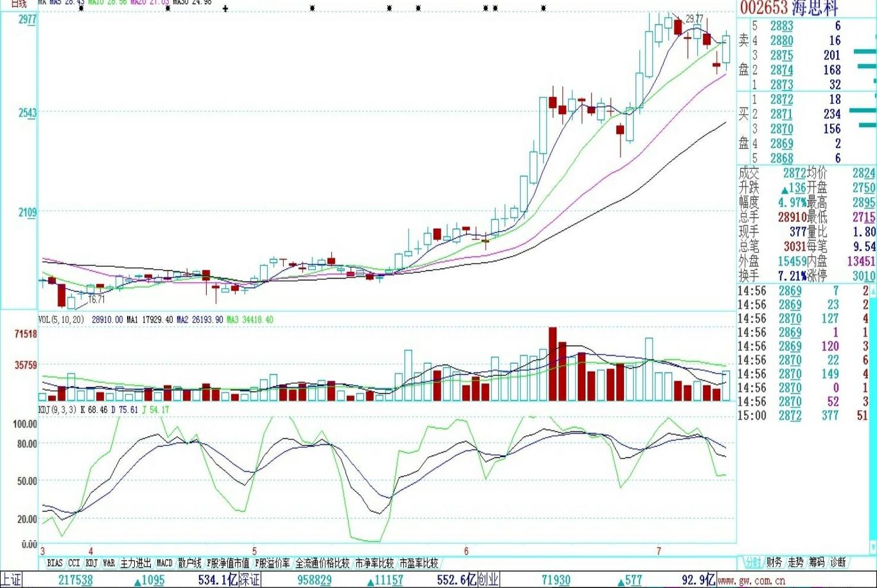The image size is (877, 588).
Task: Open the 散户线 tab
Action: click(189, 563)
